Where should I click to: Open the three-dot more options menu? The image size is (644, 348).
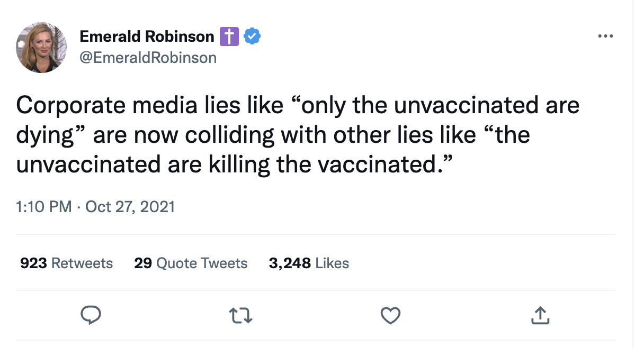pyautogui.click(x=605, y=36)
